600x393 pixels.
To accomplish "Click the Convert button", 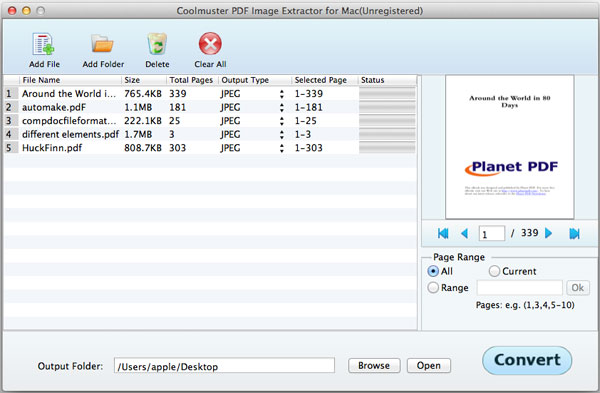I will pyautogui.click(x=527, y=360).
